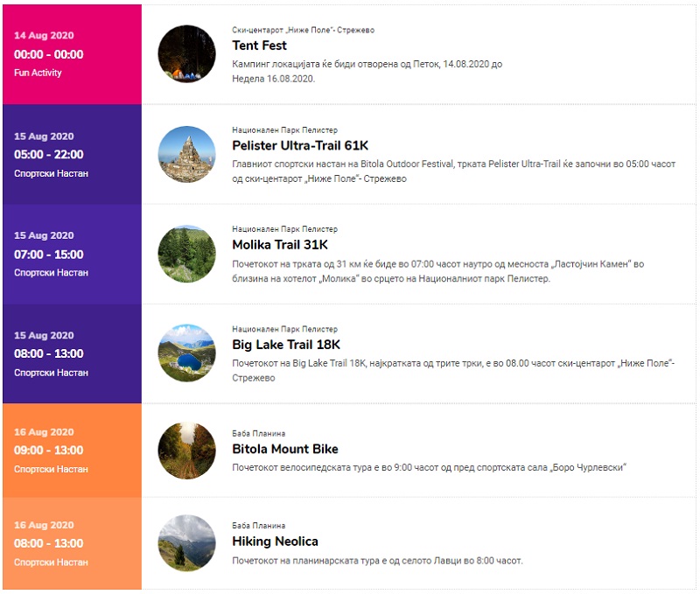Open the Hiking Neolica event title
The width and height of the screenshot is (700, 594).
click(x=275, y=542)
